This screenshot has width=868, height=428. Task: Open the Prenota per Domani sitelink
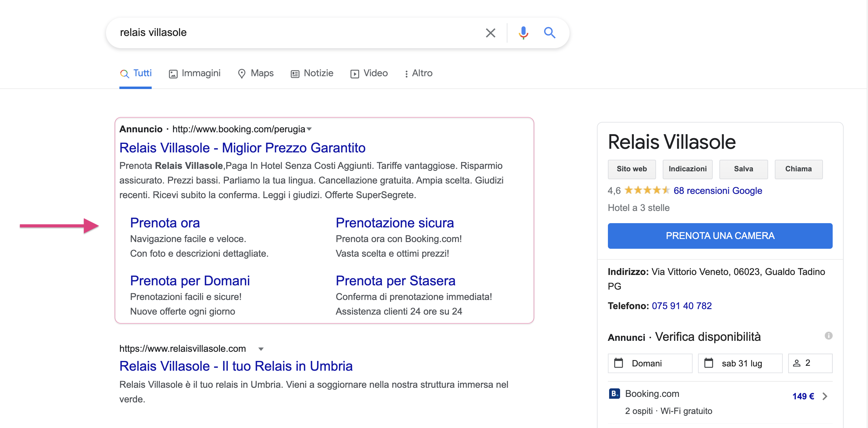click(190, 281)
